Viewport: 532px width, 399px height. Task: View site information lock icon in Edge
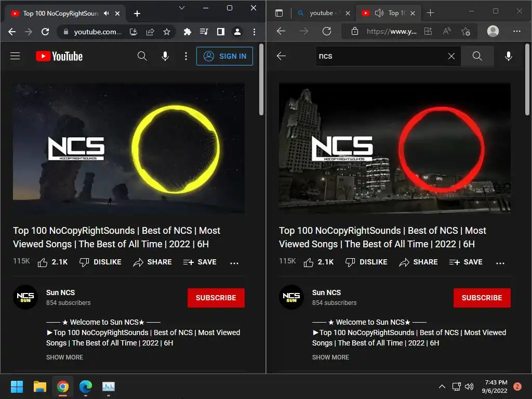[354, 31]
